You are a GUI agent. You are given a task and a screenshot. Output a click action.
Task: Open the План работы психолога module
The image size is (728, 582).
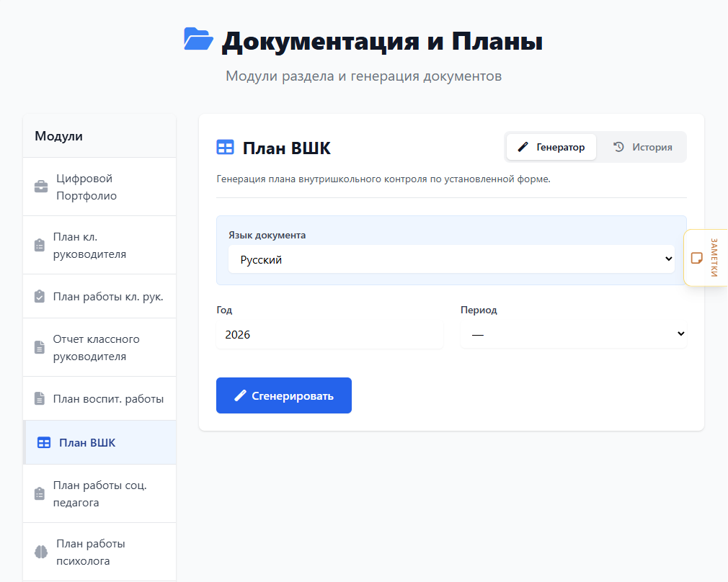coord(99,552)
